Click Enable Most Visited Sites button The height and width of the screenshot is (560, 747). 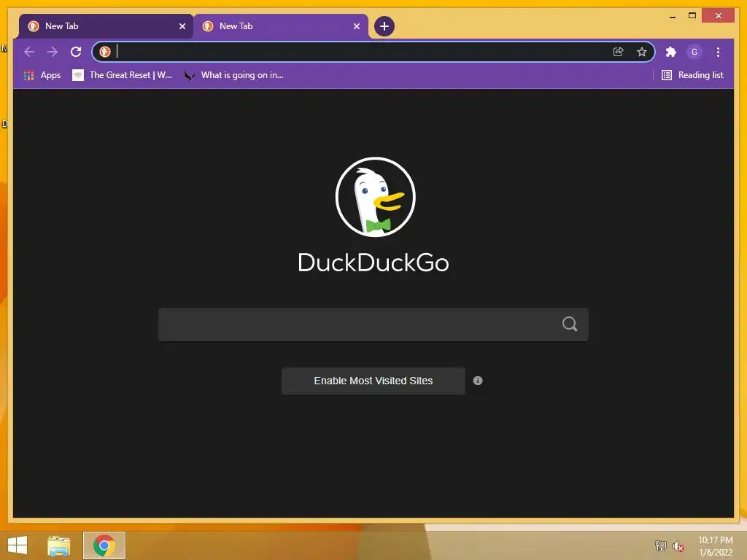pos(373,381)
